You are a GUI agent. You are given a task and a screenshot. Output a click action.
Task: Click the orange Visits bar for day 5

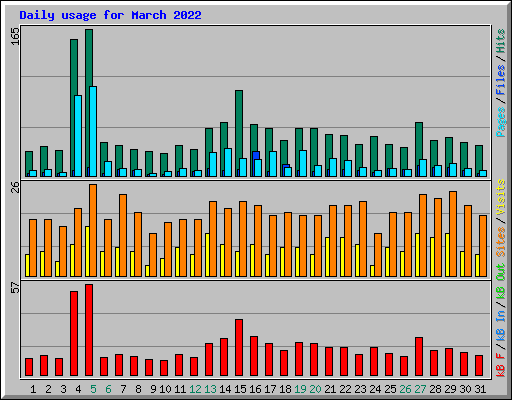93,230
